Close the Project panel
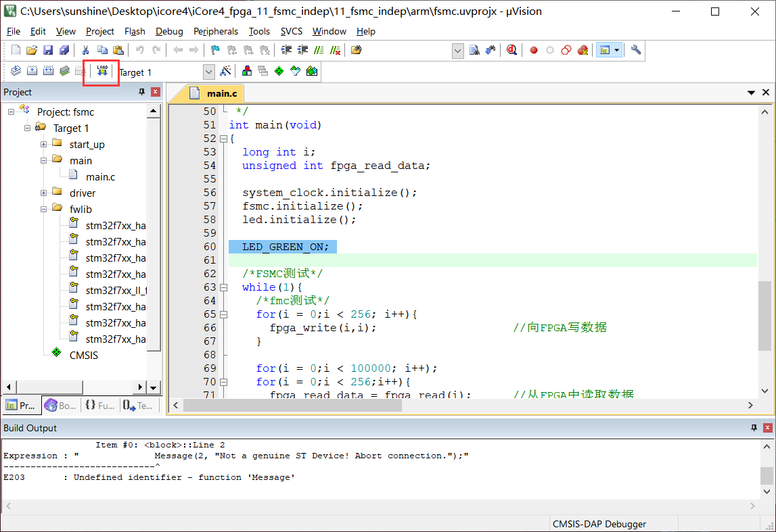Screen dimensions: 776x532 [x=156, y=92]
